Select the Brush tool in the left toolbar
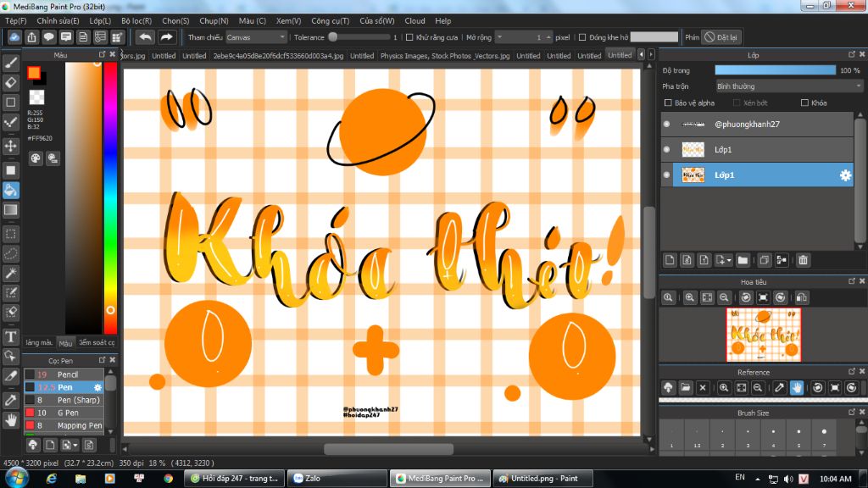The image size is (868, 488). coord(10,63)
